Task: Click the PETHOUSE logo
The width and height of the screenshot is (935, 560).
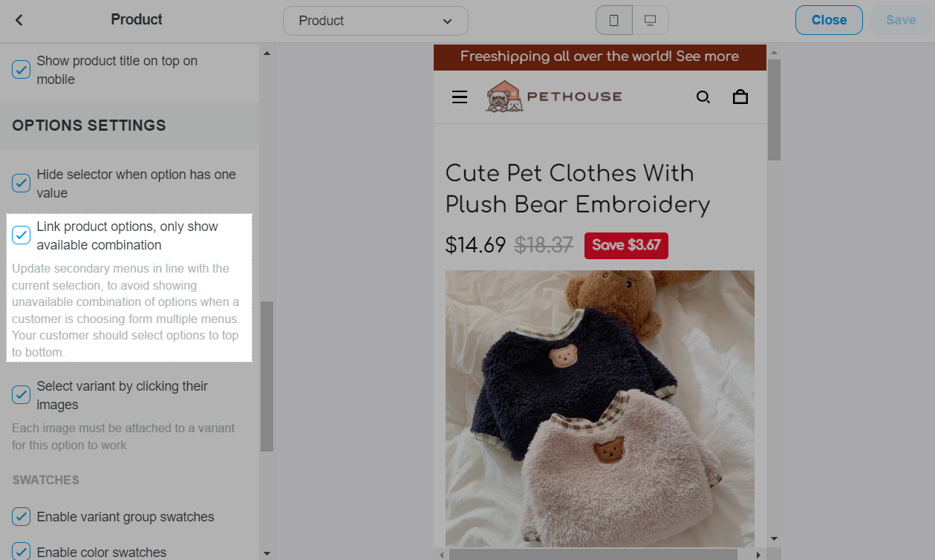Action: click(x=554, y=97)
